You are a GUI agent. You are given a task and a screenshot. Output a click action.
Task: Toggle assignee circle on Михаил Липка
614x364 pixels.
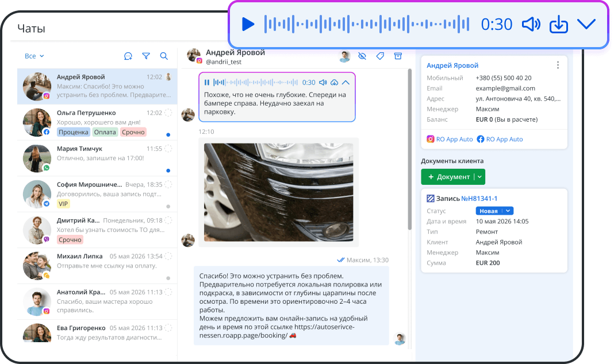(168, 256)
